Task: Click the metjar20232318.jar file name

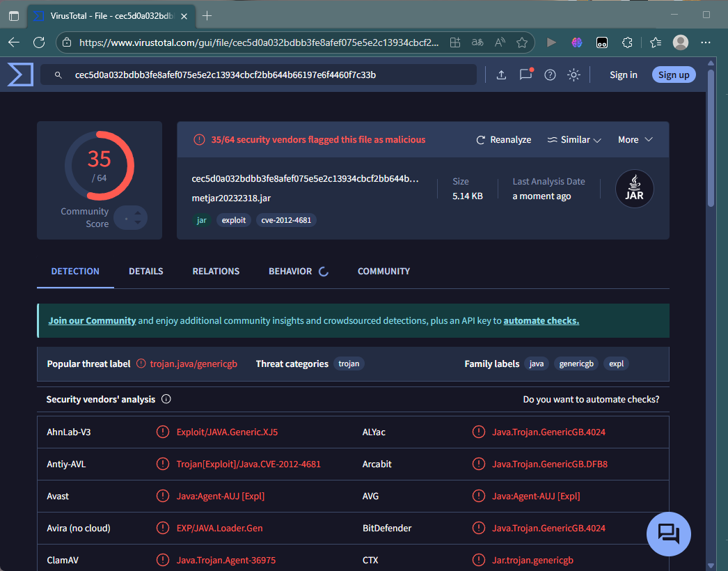Action: pos(231,198)
